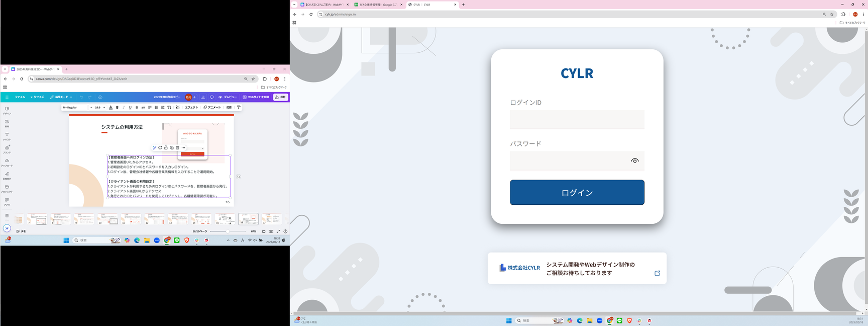Image resolution: width=868 pixels, height=326 pixels.
Task: Open the 素材 elements panel
Action: pyautogui.click(x=7, y=123)
